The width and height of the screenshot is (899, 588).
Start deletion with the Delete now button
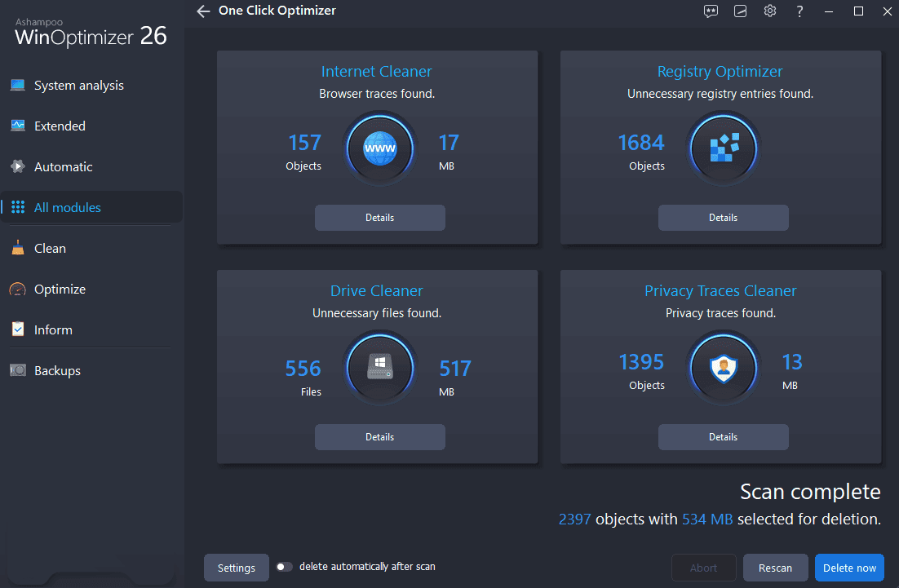pyautogui.click(x=848, y=567)
